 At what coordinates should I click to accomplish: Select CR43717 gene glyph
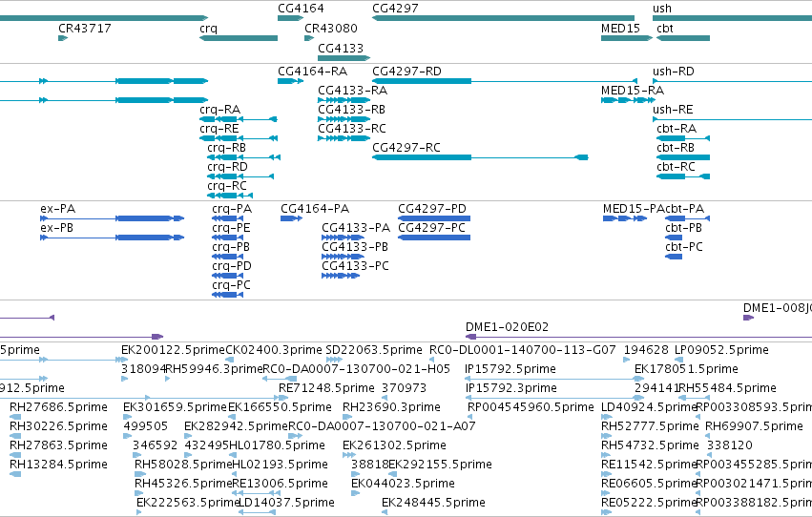(63, 38)
